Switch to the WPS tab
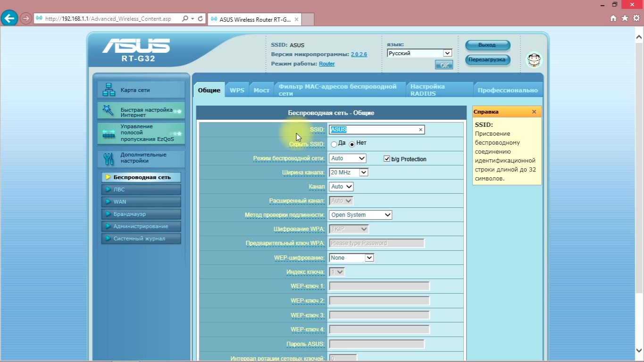Viewport: 644px width, 362px height. pos(237,90)
